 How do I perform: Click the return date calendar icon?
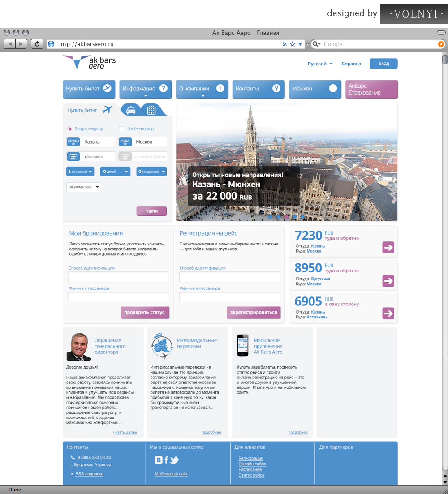point(125,157)
